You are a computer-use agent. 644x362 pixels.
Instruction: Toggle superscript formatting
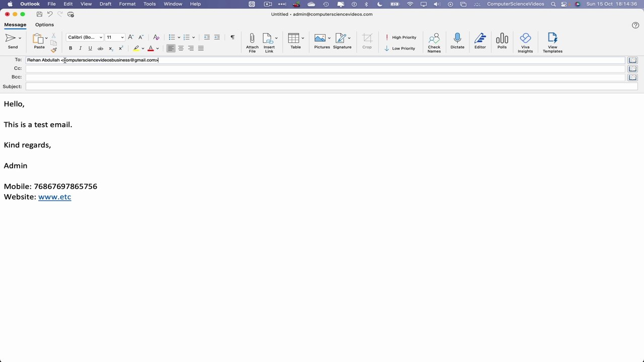point(121,48)
